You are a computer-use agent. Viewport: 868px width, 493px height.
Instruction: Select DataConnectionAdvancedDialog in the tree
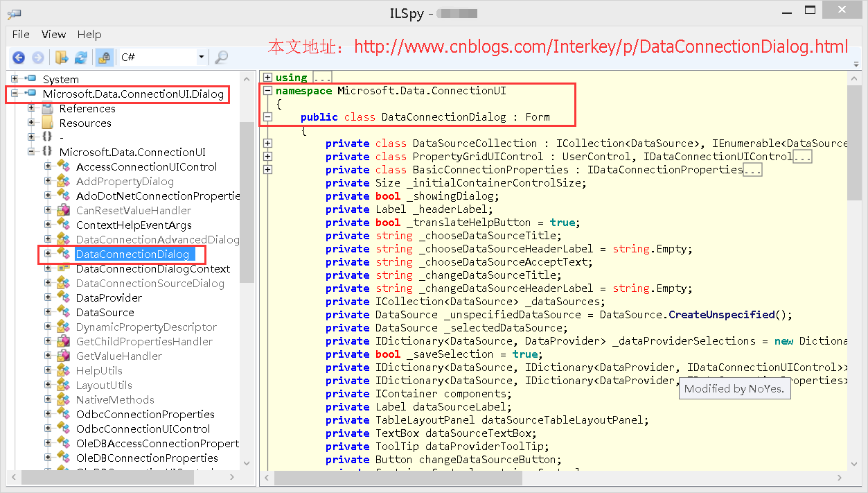[x=157, y=239]
